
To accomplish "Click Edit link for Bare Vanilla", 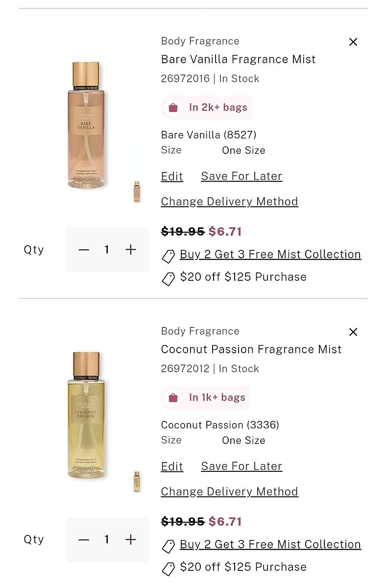I will pyautogui.click(x=172, y=176).
